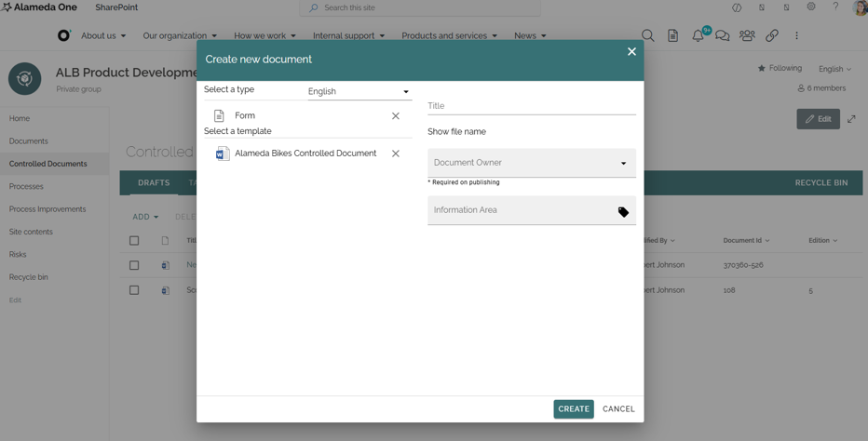Tick the select-all checkbox in the table header

click(x=134, y=241)
